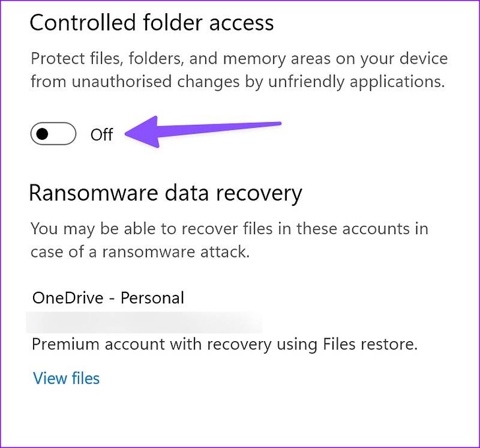This screenshot has width=480, height=448.
Task: Click the unauthorised changes description line
Action: [234, 79]
